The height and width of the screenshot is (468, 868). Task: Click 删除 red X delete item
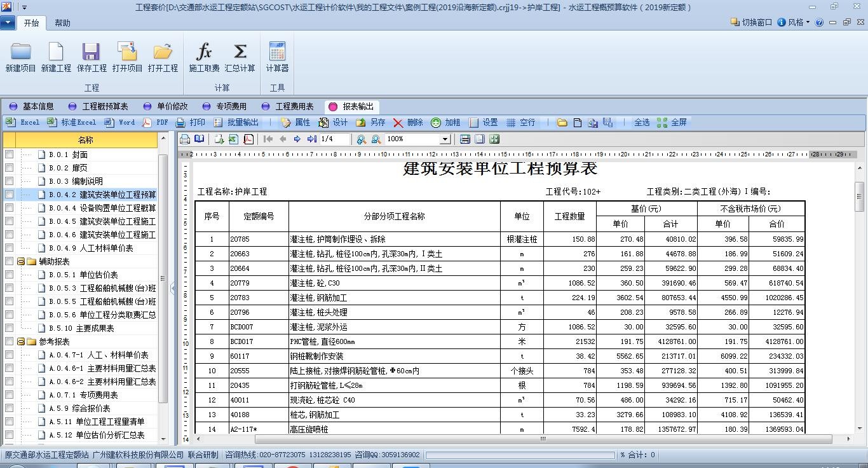pyautogui.click(x=408, y=122)
